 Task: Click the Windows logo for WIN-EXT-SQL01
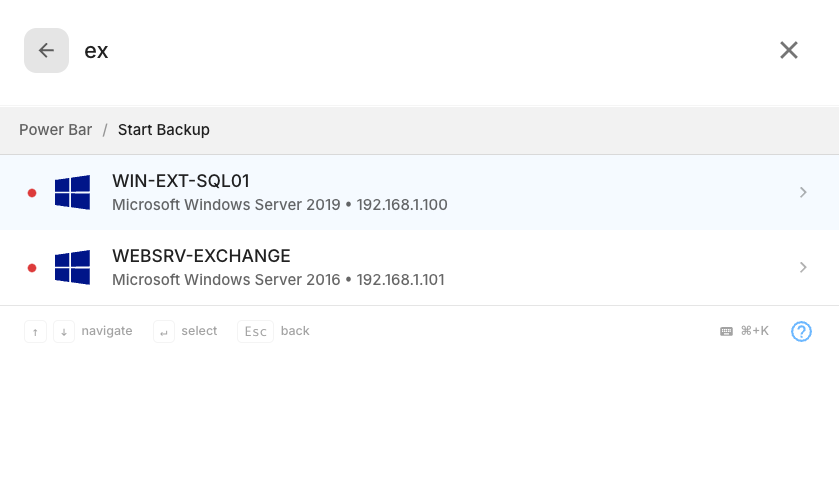click(x=72, y=192)
